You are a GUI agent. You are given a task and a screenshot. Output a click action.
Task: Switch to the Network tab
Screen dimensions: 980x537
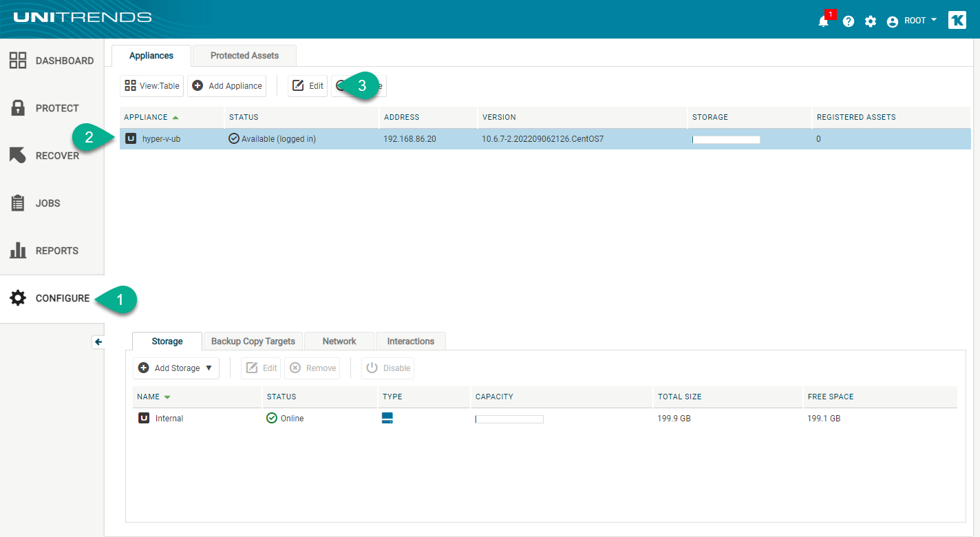[339, 341]
